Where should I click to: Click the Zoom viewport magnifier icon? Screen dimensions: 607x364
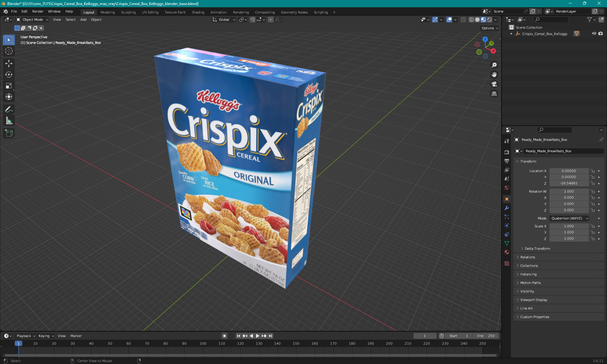point(494,65)
